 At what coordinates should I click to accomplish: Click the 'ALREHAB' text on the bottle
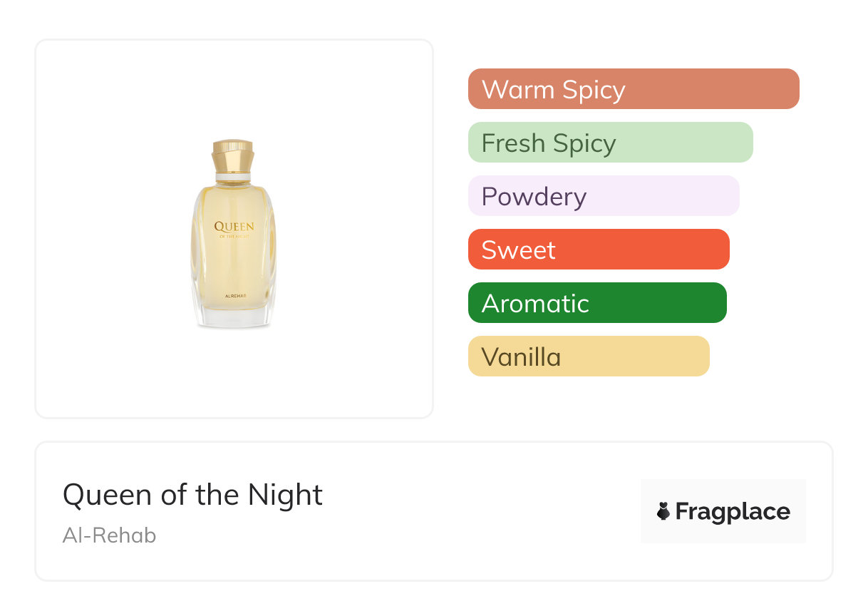[x=234, y=294]
